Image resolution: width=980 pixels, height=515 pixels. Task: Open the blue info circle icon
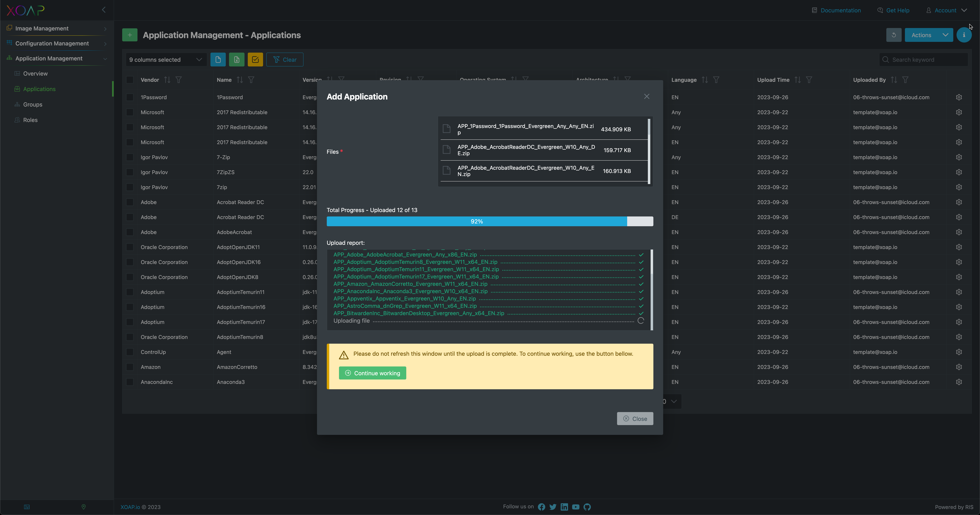point(964,35)
